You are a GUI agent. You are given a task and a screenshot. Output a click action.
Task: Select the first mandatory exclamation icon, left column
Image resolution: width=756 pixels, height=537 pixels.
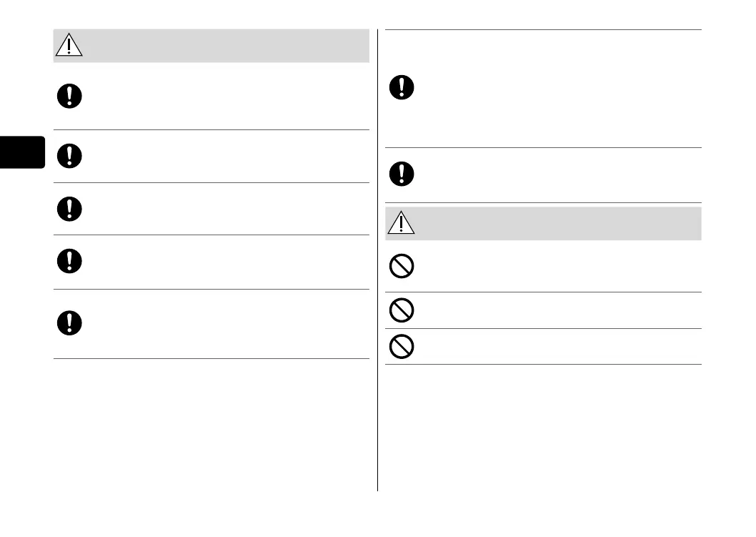coord(69,97)
